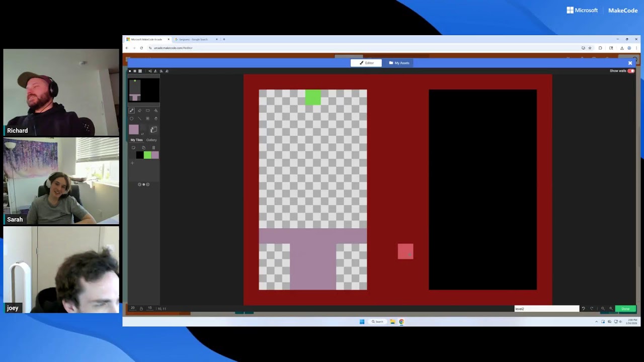Go to next tile palette page
The width and height of the screenshot is (644, 362).
147,185
